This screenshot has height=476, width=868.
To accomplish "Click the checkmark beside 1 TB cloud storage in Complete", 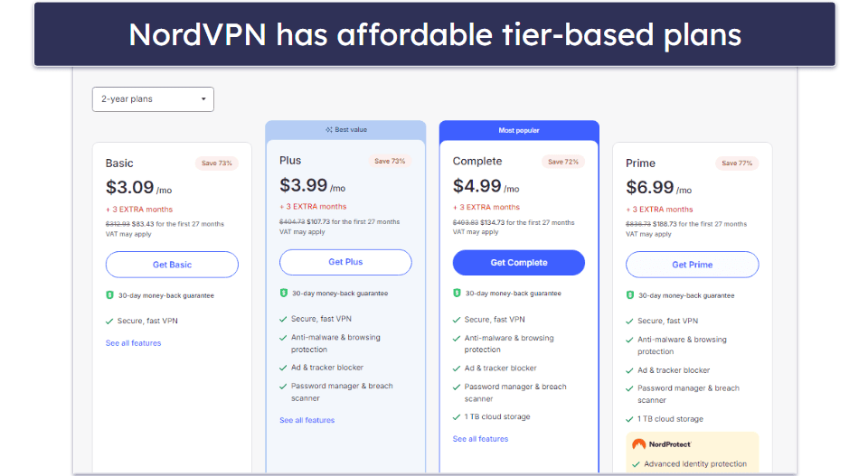I will (x=457, y=417).
